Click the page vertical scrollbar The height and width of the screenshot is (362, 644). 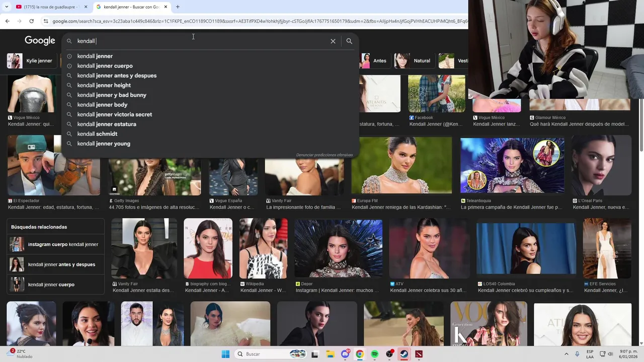pyautogui.click(x=641, y=116)
